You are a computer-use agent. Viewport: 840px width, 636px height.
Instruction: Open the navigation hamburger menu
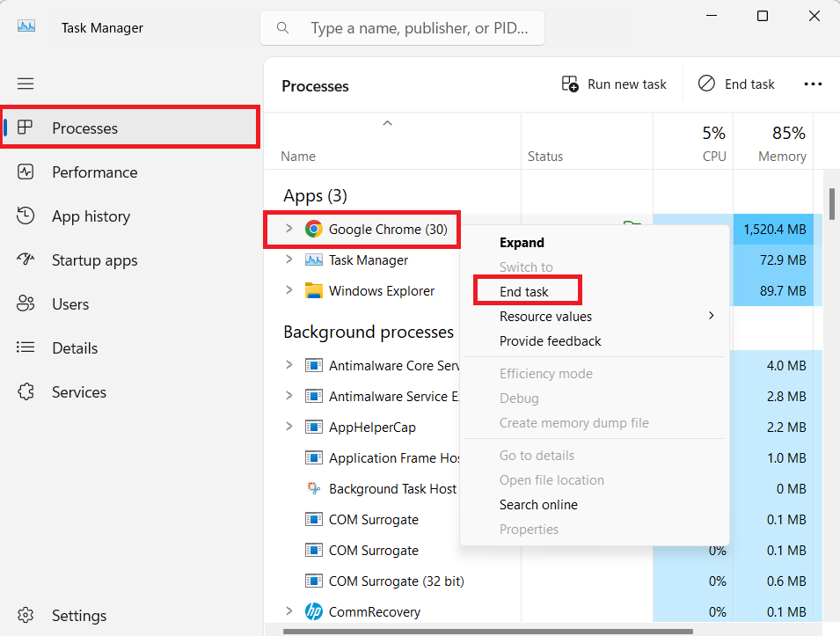point(25,83)
